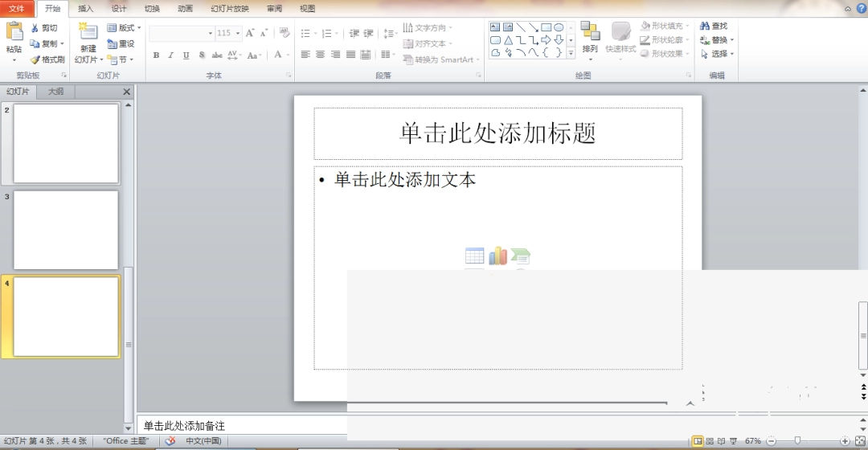Click the New Slide (新建幻灯片) icon
This screenshot has height=450, width=868.
88,32
